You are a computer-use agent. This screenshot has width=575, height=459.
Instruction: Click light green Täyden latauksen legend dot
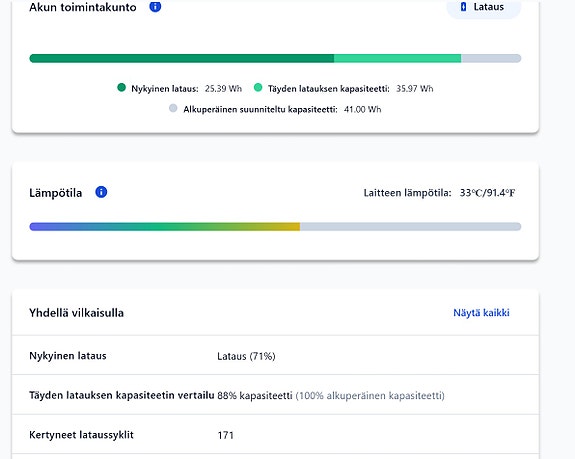pos(258,88)
